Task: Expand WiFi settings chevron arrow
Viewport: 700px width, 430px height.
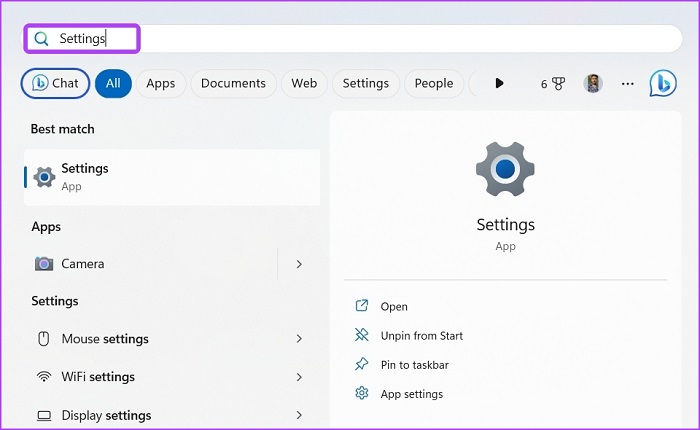Action: pos(299,377)
